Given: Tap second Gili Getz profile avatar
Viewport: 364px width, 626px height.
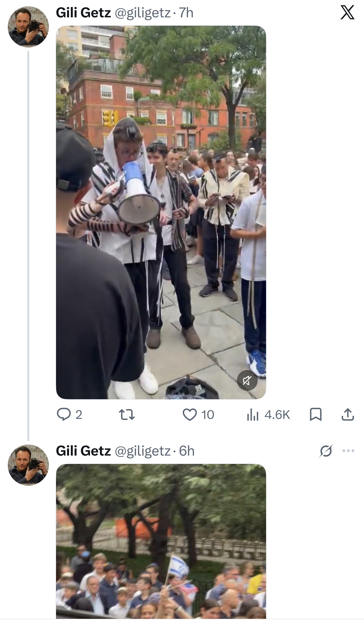Looking at the screenshot, I should tap(28, 465).
